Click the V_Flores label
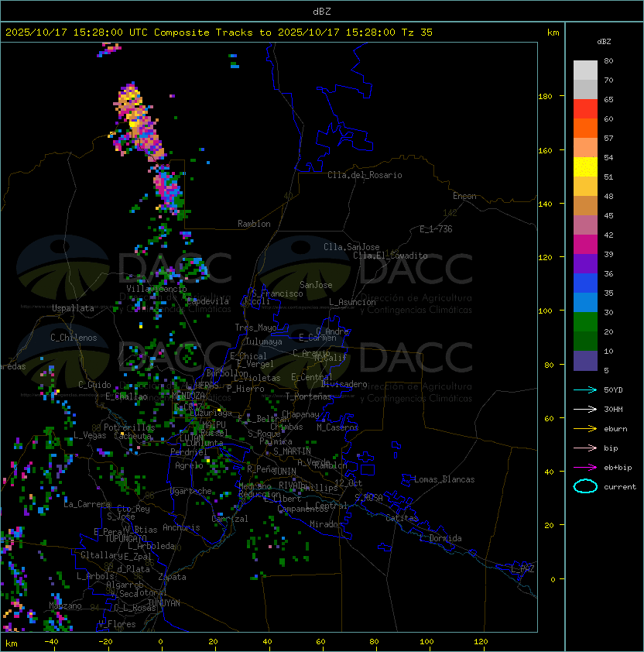The width and height of the screenshot is (644, 652). click(x=117, y=624)
